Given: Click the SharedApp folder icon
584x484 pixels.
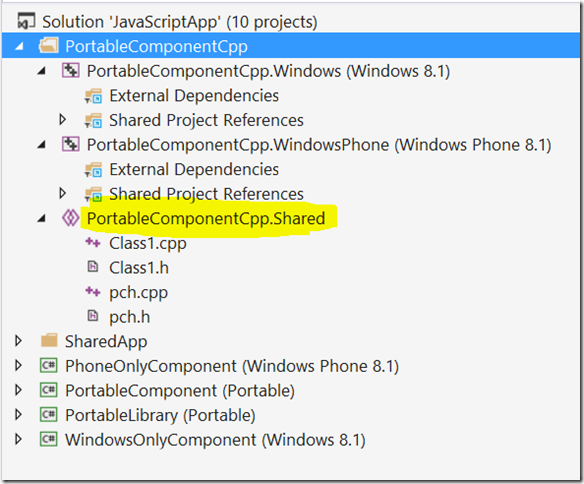Looking at the screenshot, I should point(49,340).
